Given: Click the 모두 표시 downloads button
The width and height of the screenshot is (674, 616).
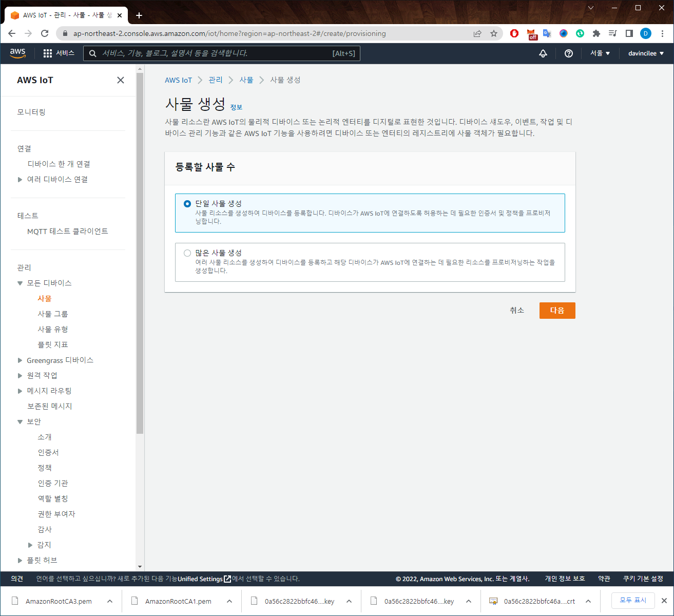Looking at the screenshot, I should [633, 600].
